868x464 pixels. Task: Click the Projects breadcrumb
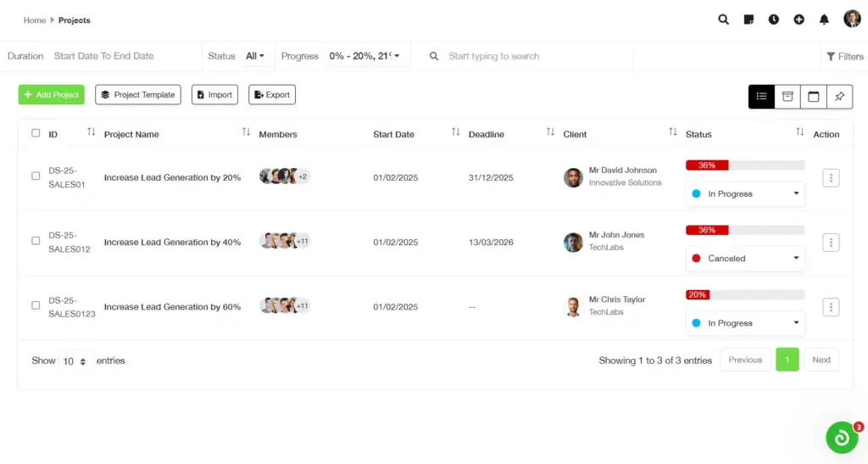click(75, 20)
